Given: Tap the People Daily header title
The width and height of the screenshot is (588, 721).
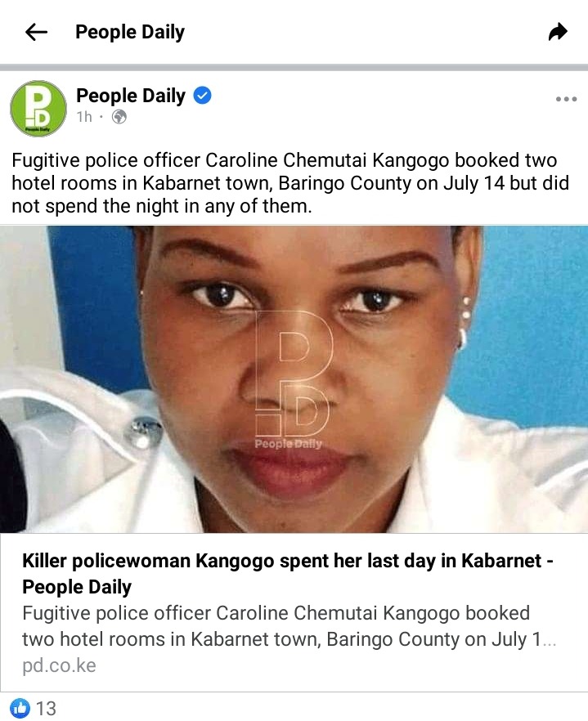Looking at the screenshot, I should pos(130,32).
